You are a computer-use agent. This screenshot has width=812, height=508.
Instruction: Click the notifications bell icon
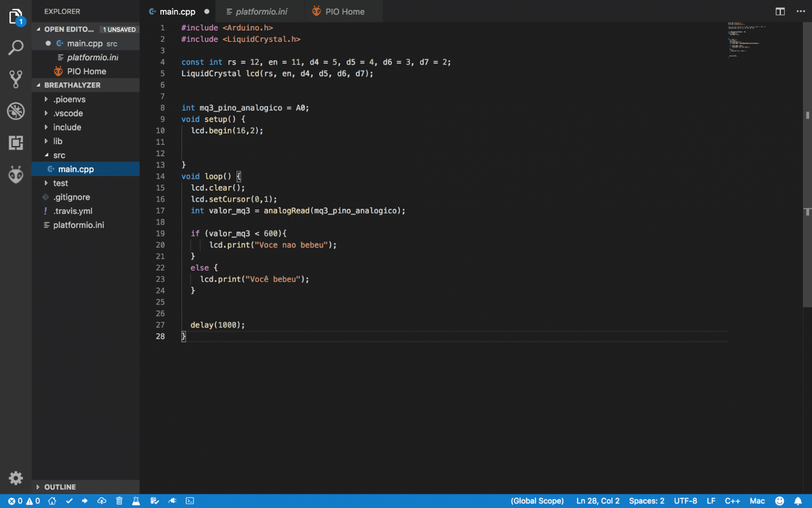pos(798,501)
